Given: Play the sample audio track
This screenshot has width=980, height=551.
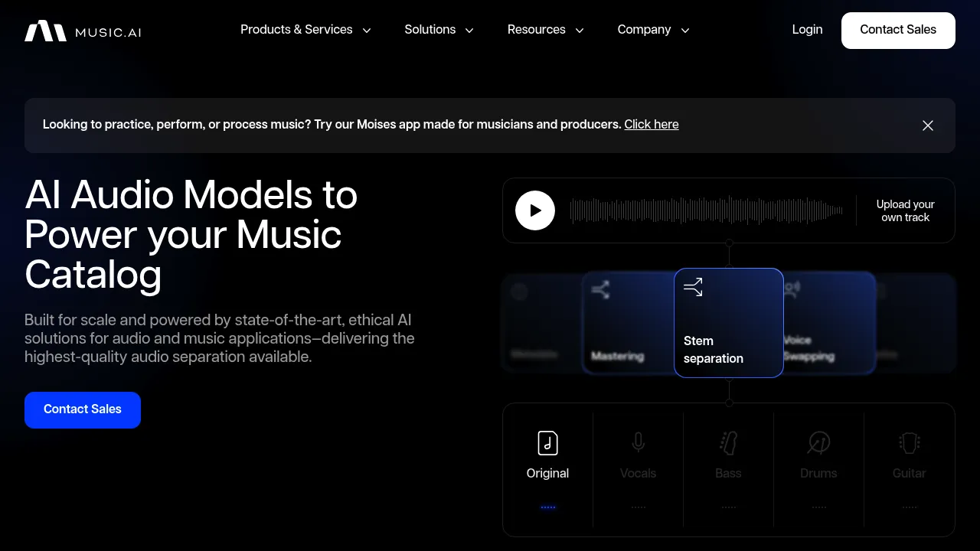Looking at the screenshot, I should coord(535,210).
